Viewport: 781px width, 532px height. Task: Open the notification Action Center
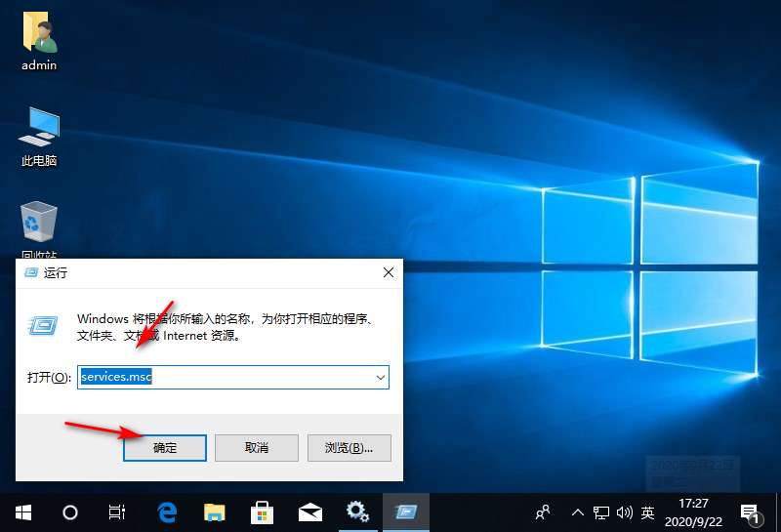(751, 512)
